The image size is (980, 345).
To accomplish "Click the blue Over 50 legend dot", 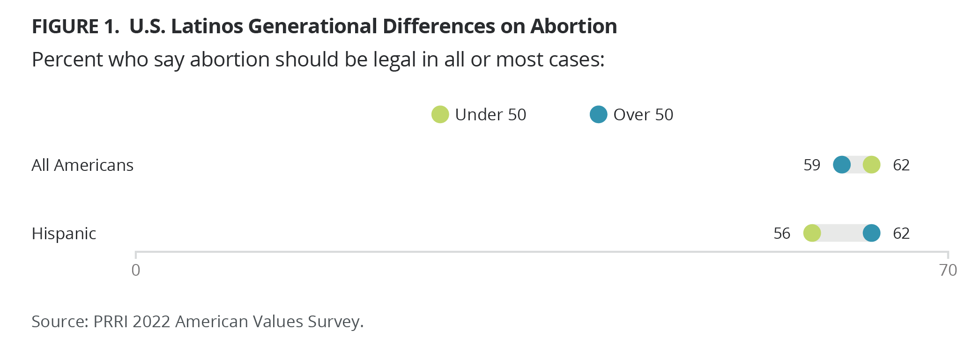I will (598, 115).
